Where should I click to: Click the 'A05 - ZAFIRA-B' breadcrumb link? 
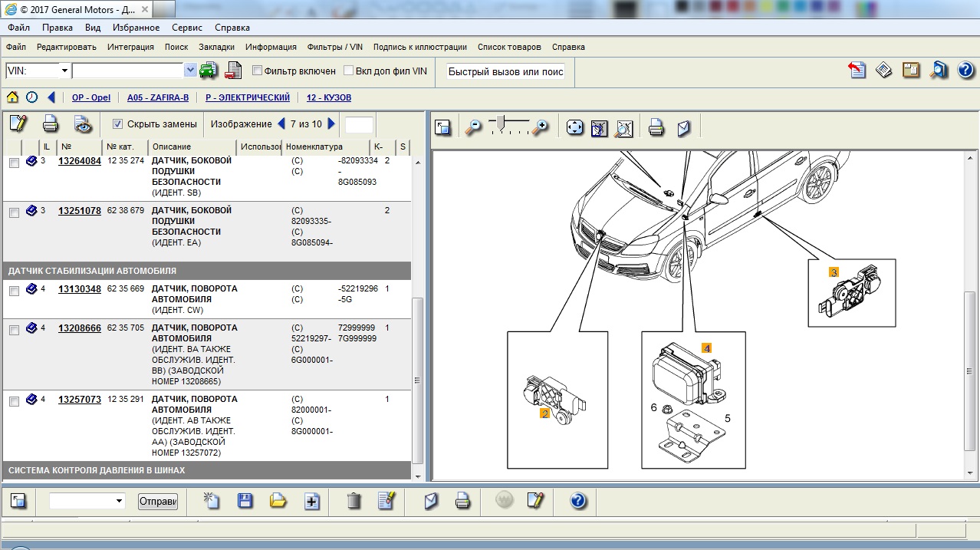(158, 97)
